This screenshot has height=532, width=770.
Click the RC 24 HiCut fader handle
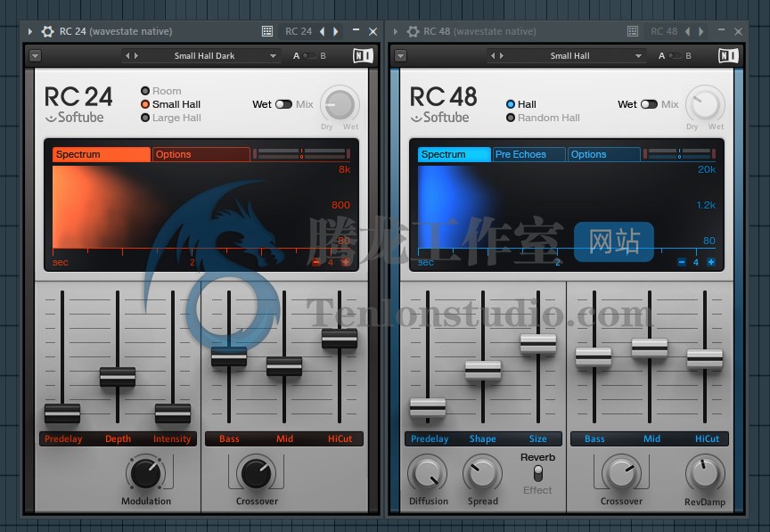point(340,339)
